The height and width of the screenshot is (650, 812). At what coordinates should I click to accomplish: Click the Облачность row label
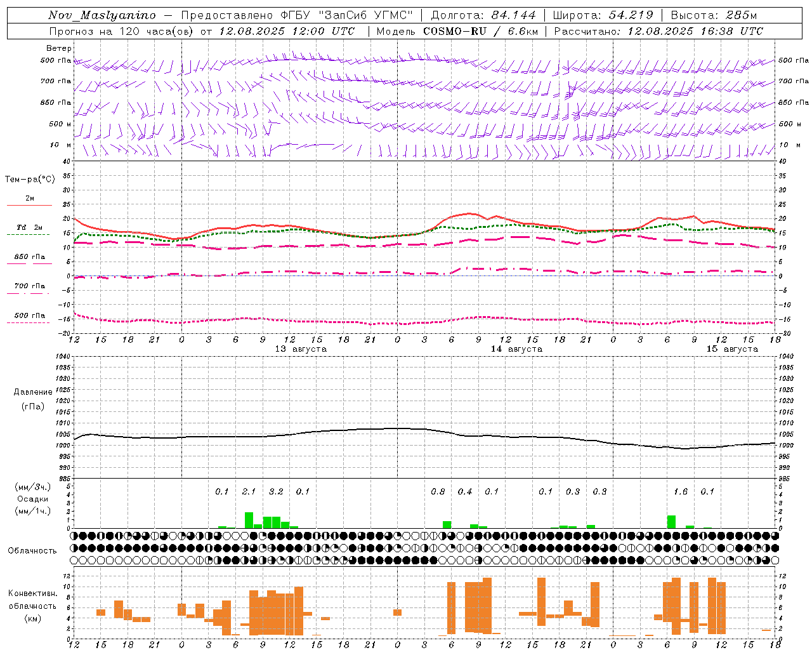32,551
